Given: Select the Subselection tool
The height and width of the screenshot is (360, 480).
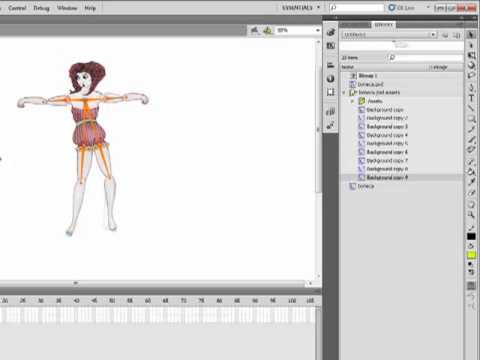Looking at the screenshot, I should pos(471,45).
